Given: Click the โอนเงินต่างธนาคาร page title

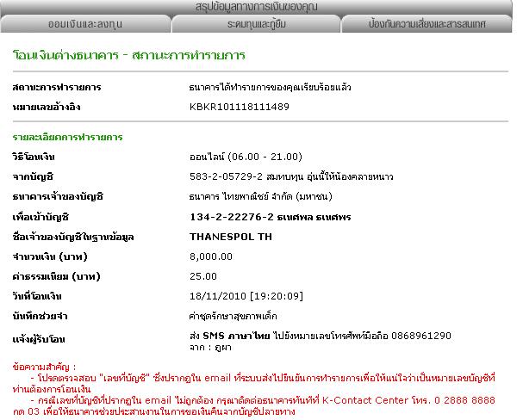Looking at the screenshot, I should click(x=129, y=55).
